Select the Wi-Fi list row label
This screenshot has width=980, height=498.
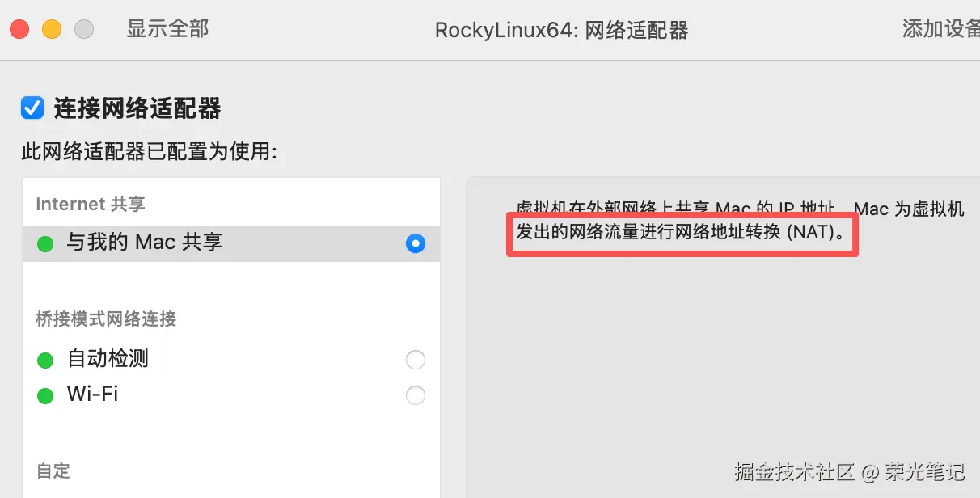[x=92, y=395]
